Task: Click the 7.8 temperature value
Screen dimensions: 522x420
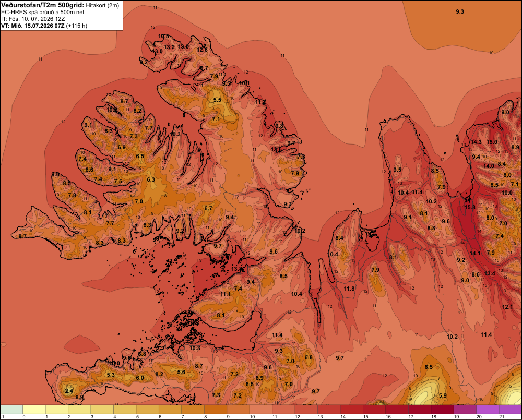Action: tap(72, 195)
